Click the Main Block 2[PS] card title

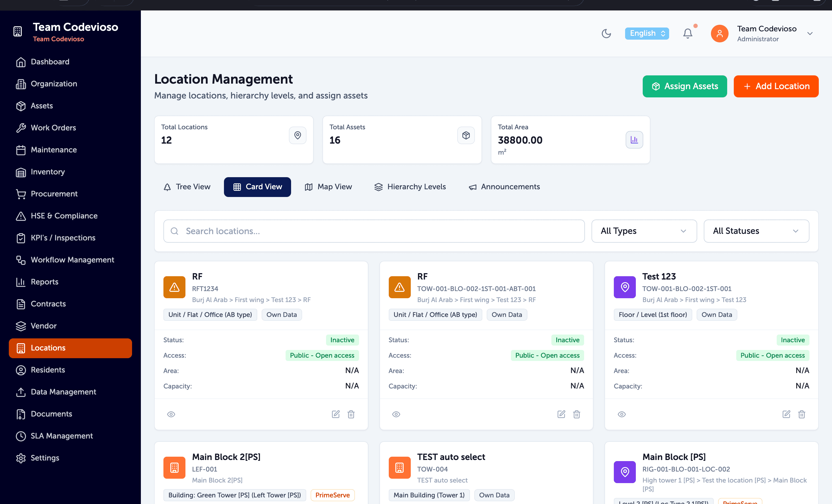[226, 457]
